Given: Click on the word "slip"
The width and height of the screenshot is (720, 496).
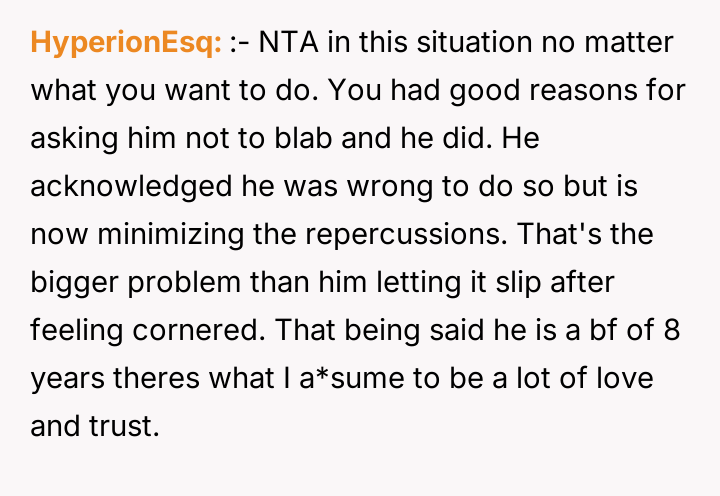Looking at the screenshot, I should (x=512, y=283).
